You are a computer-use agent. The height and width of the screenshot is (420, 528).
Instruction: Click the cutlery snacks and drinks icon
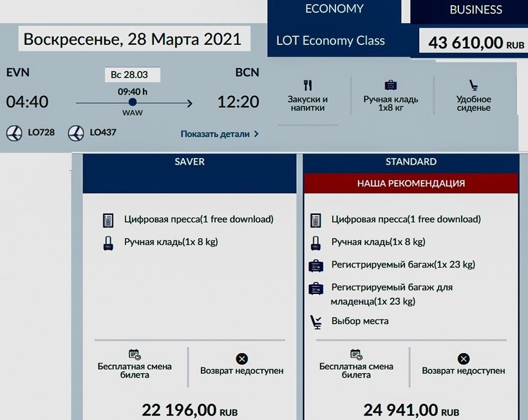308,86
